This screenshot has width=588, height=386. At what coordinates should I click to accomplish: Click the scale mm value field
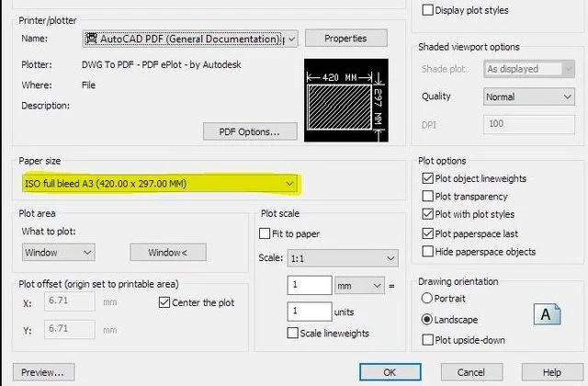tap(310, 285)
